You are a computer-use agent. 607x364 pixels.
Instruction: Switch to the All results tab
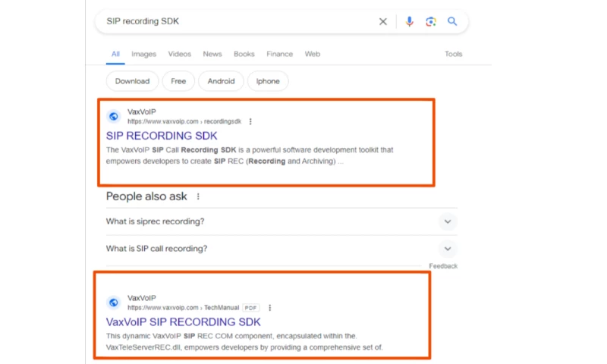click(115, 54)
